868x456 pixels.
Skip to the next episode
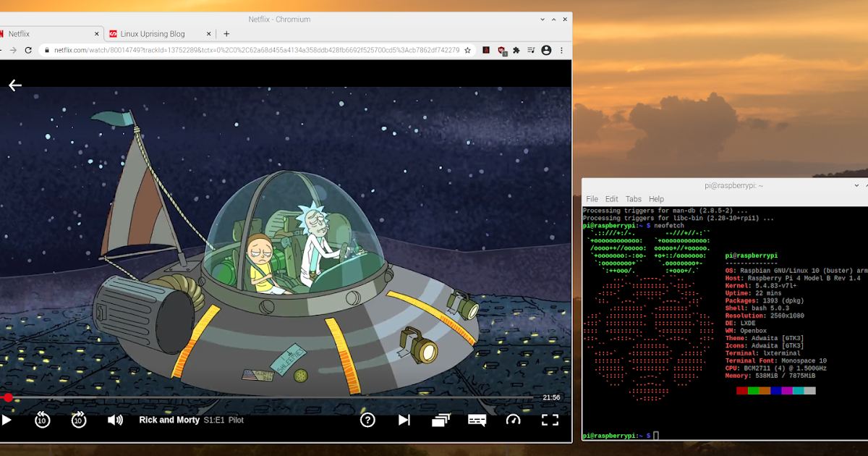point(404,420)
